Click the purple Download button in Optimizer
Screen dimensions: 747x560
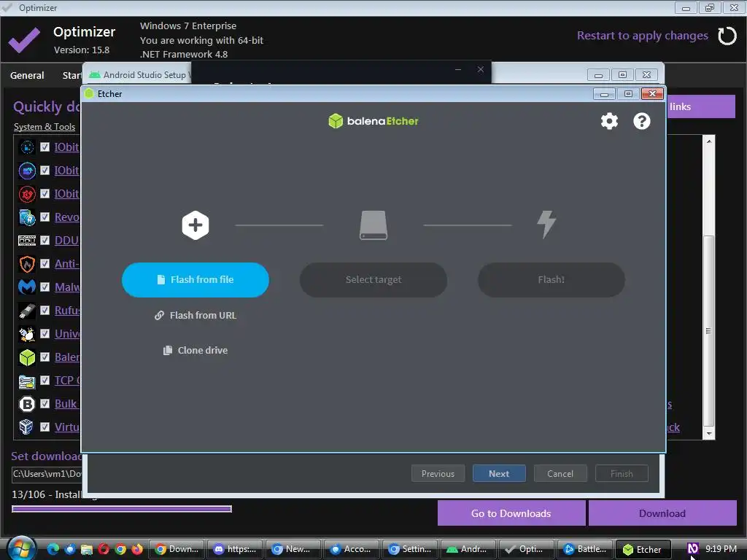point(662,513)
